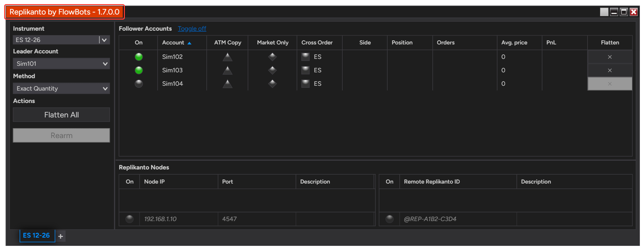
Task: Click the Side column header
Action: pos(365,43)
